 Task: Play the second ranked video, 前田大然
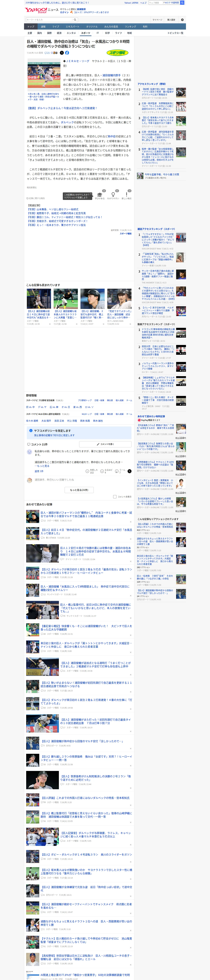point(181,350)
